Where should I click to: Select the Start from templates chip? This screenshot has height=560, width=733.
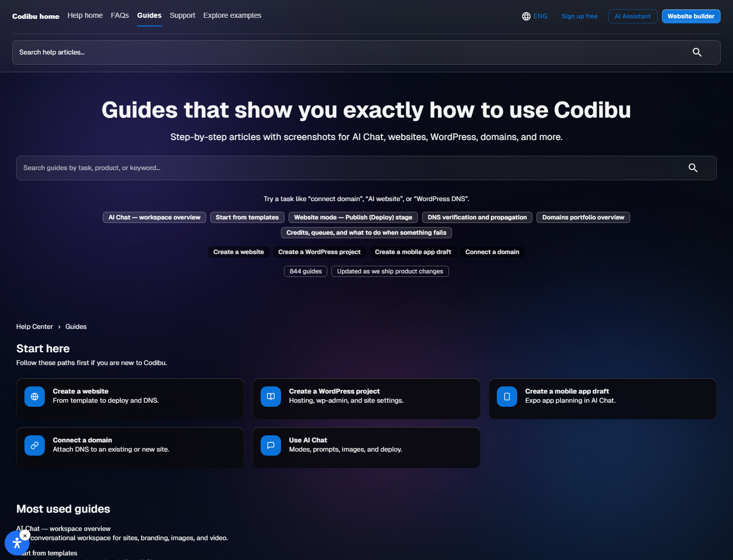click(247, 217)
